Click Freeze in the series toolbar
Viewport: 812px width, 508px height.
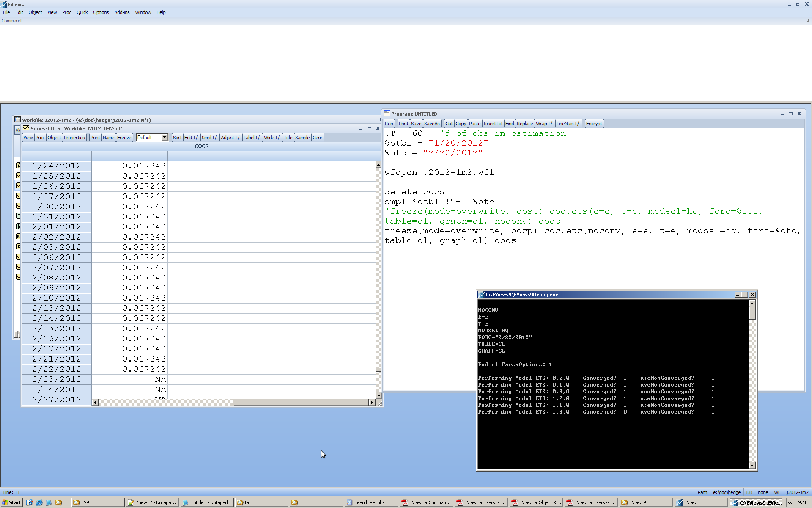coord(124,138)
